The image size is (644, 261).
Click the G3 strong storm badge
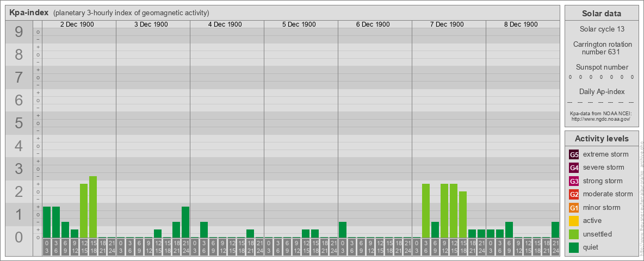click(x=574, y=181)
